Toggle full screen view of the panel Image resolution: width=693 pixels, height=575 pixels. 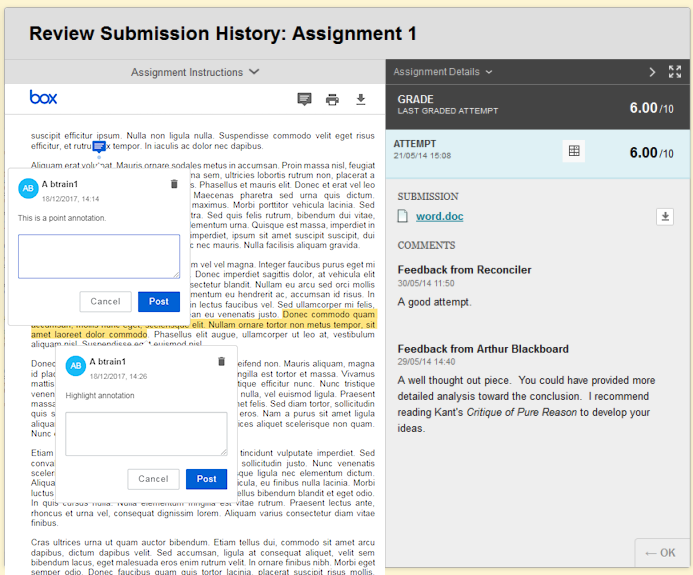[675, 72]
